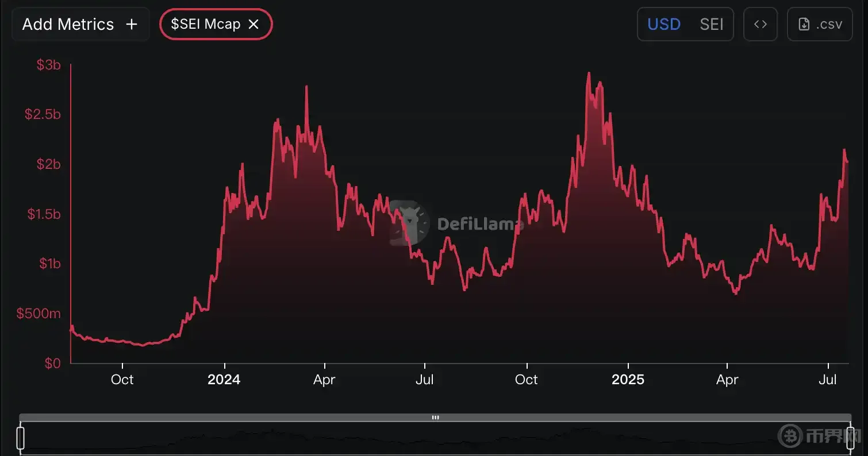Remove the $SEI Mcap metric with X
The height and width of the screenshot is (456, 868).
point(254,24)
